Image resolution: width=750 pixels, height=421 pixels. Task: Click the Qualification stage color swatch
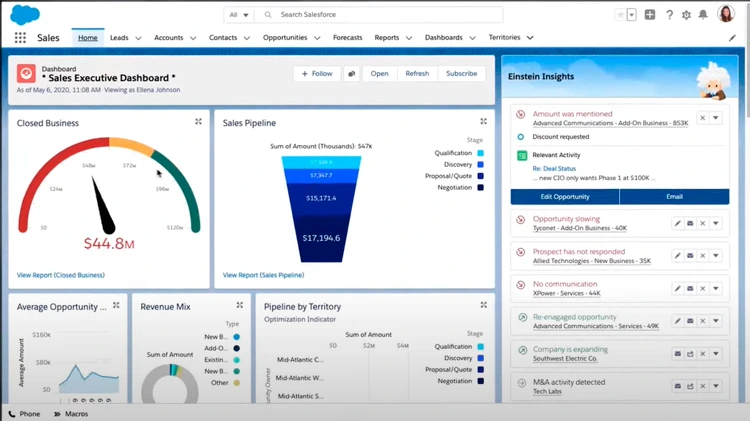[x=480, y=153]
